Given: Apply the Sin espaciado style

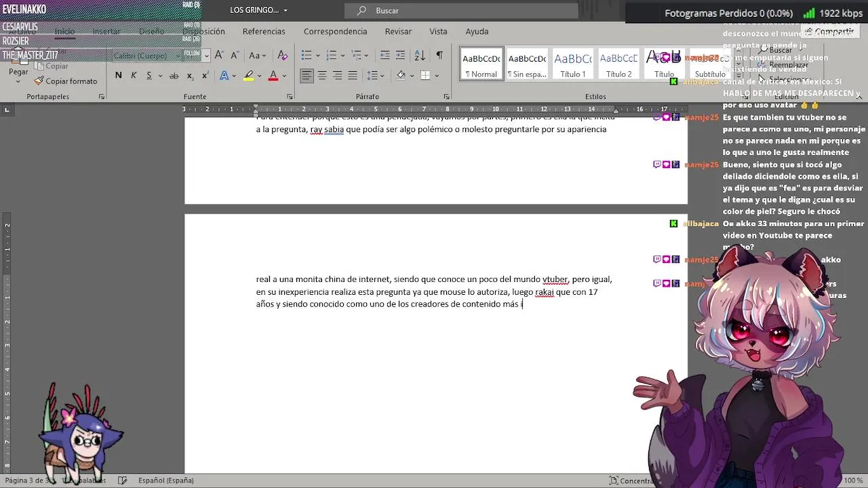Looking at the screenshot, I should click(x=527, y=64).
